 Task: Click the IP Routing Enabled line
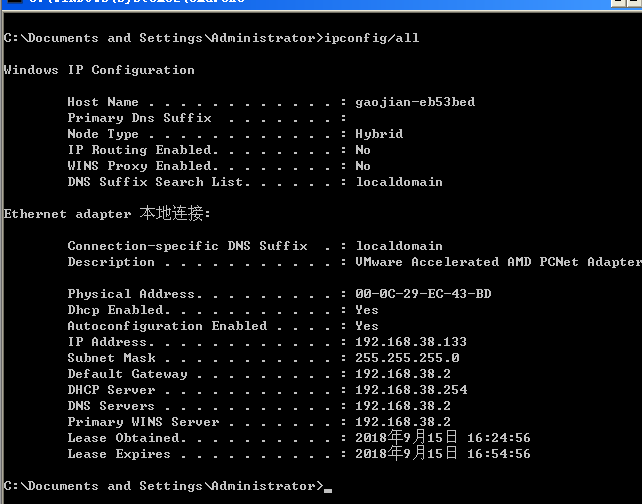(140, 150)
